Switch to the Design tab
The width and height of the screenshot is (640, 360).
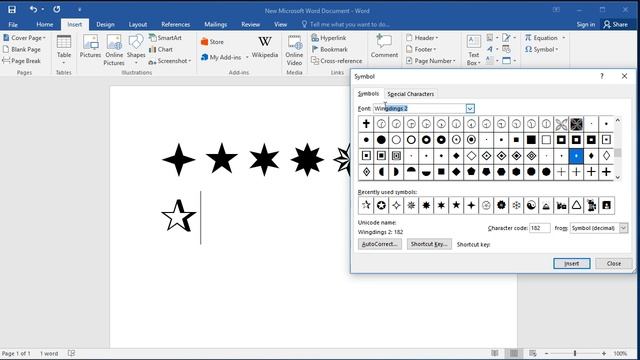point(105,24)
